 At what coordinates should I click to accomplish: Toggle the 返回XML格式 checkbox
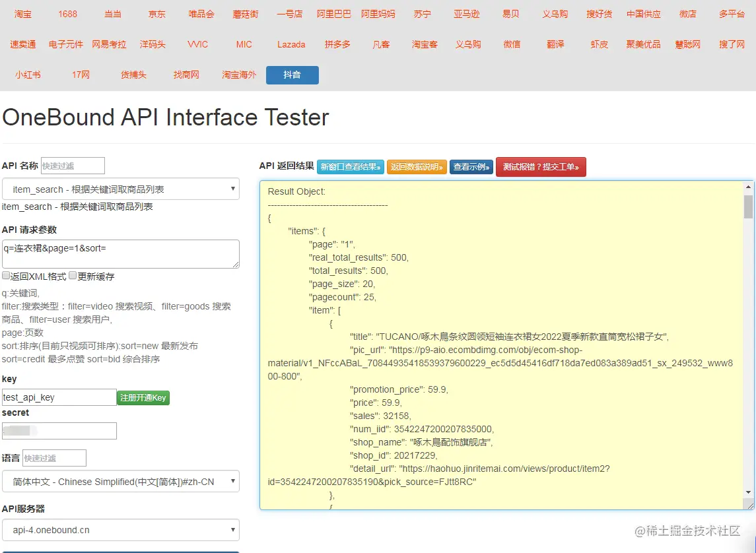6,276
